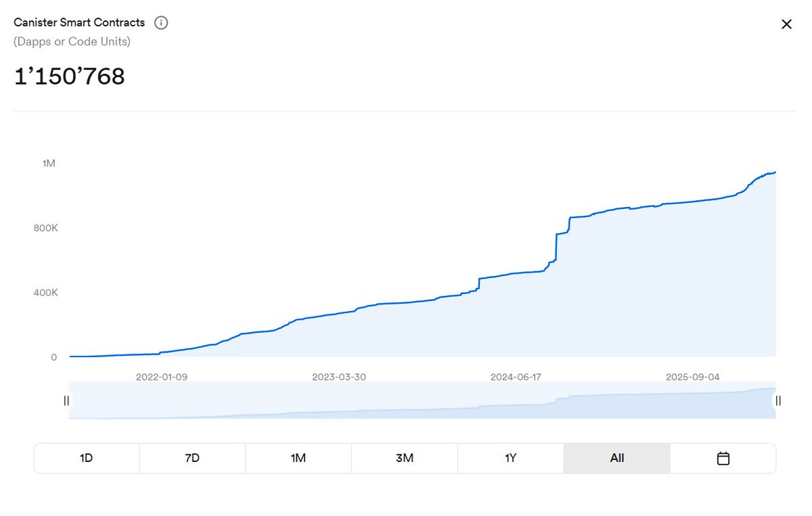Viewport: 812px width, 516px height.
Task: Click the 0 y-axis label
Action: coord(54,357)
